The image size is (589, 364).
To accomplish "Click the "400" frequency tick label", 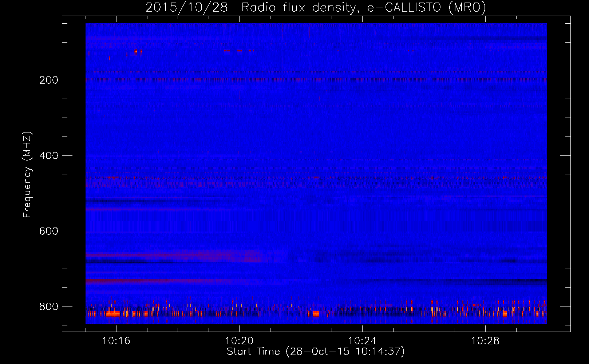I will 49,156.
